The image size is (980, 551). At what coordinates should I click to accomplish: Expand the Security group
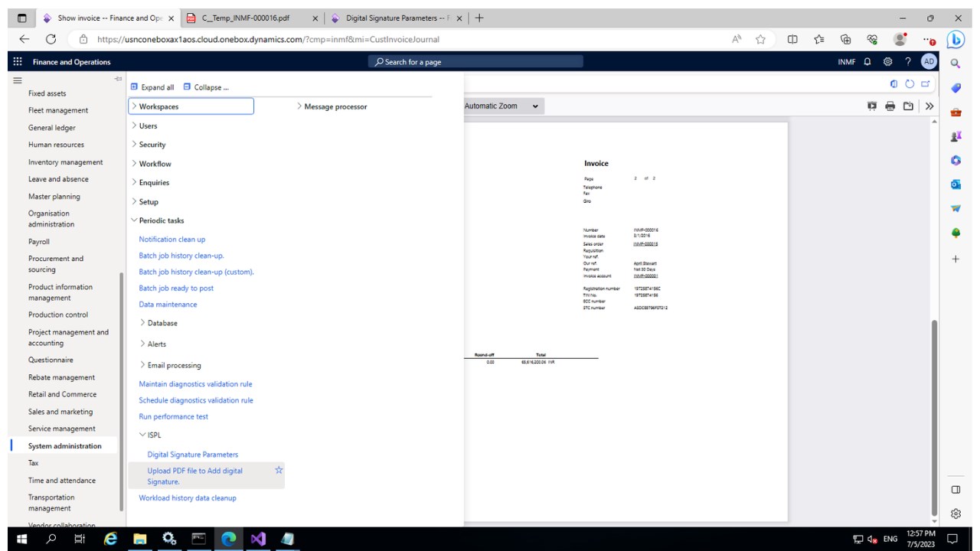[x=148, y=145]
